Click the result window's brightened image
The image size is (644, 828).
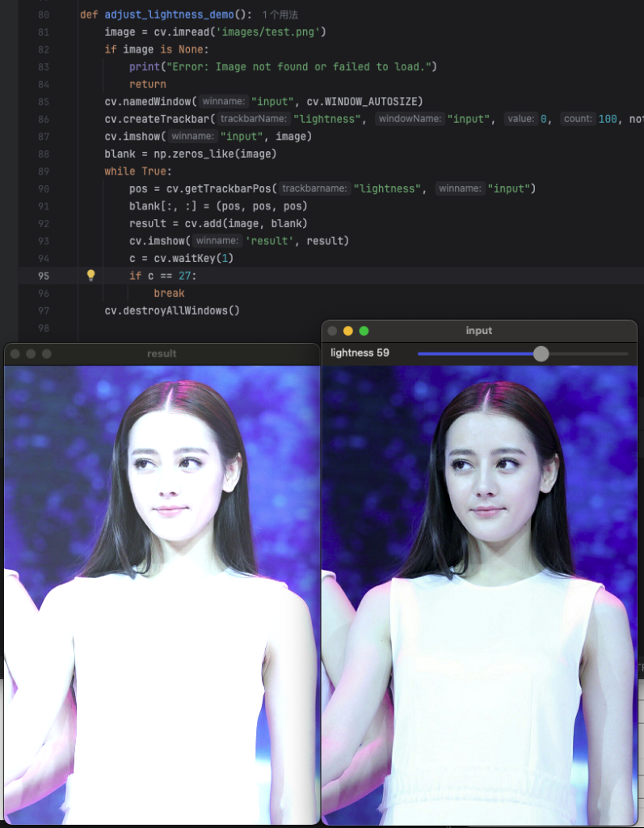click(x=162, y=594)
